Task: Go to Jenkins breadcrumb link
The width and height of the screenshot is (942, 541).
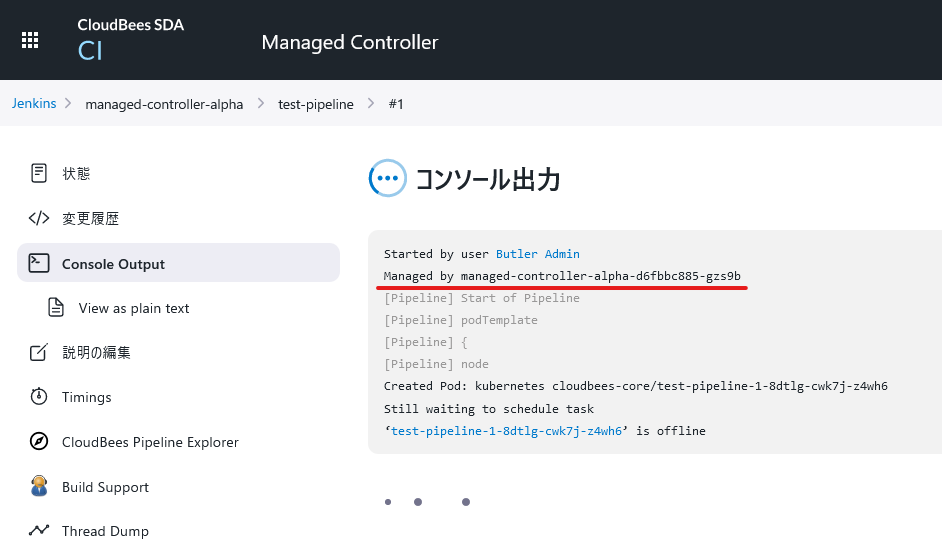Action: point(34,103)
